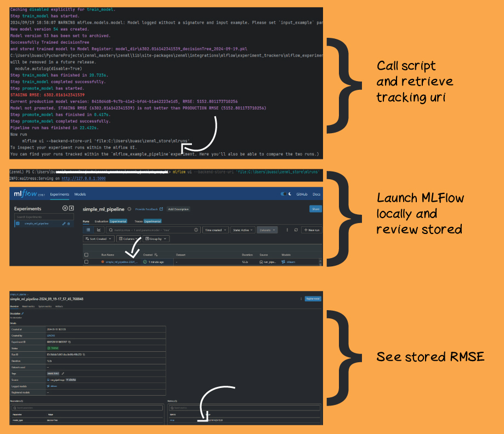Open the run Artifacts tab
Viewport: 504px width, 434px height.
coord(59,306)
